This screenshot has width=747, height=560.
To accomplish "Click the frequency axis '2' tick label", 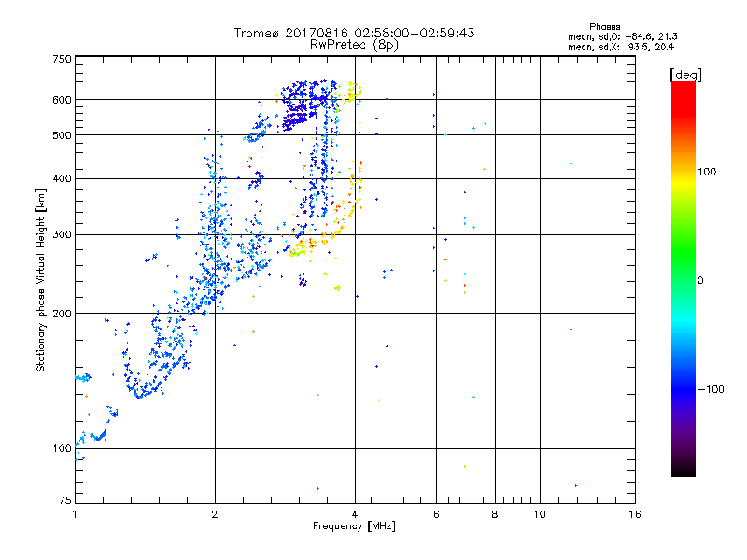I will [x=215, y=514].
